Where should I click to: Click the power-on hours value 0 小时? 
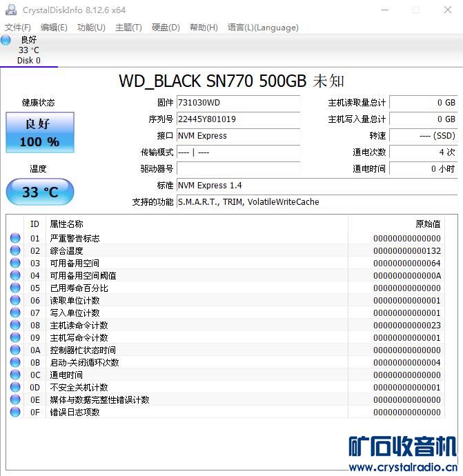[x=423, y=169]
